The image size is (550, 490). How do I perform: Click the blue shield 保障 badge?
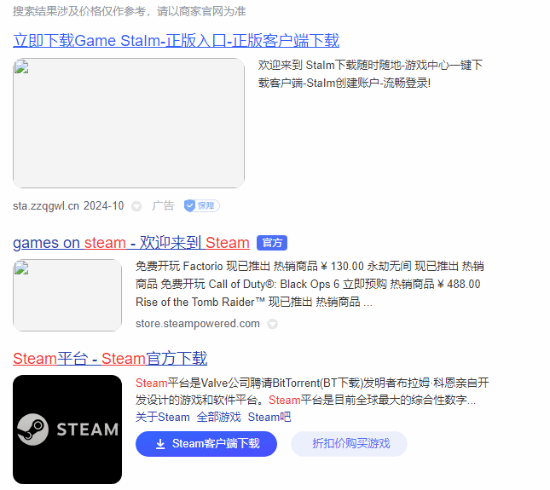202,206
